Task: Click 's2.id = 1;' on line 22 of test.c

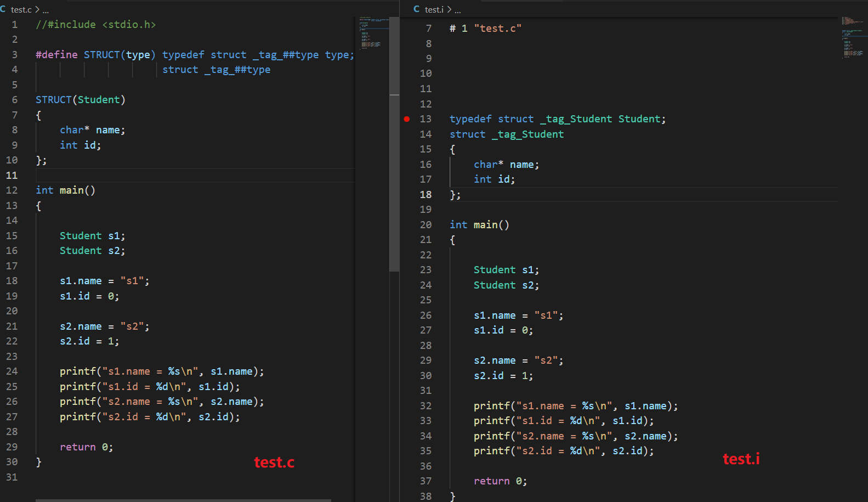Action: click(89, 341)
